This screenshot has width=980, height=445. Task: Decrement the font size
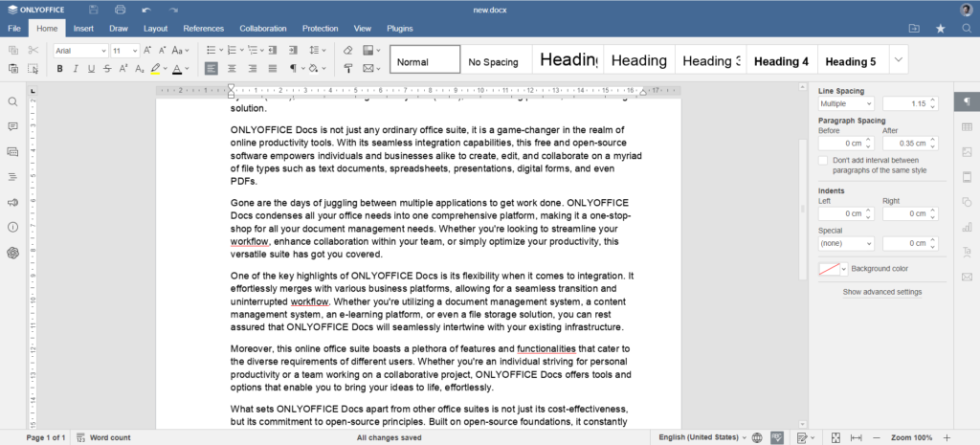(162, 50)
